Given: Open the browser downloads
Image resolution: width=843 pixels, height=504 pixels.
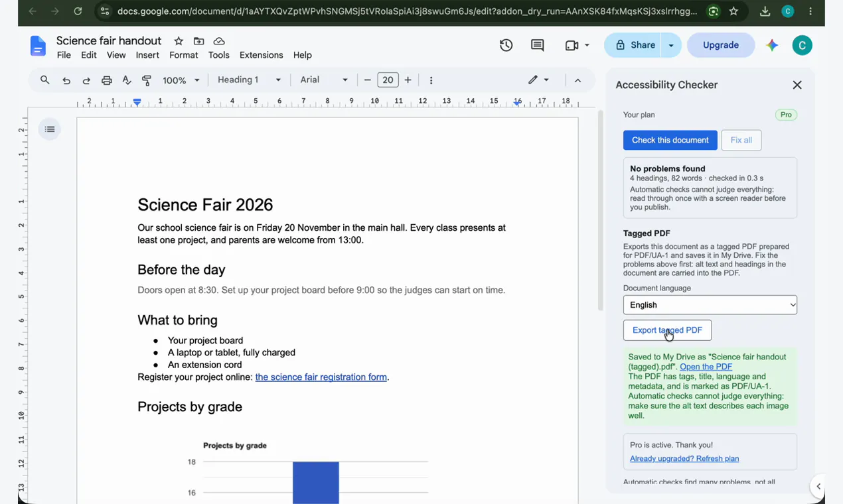Looking at the screenshot, I should [765, 11].
